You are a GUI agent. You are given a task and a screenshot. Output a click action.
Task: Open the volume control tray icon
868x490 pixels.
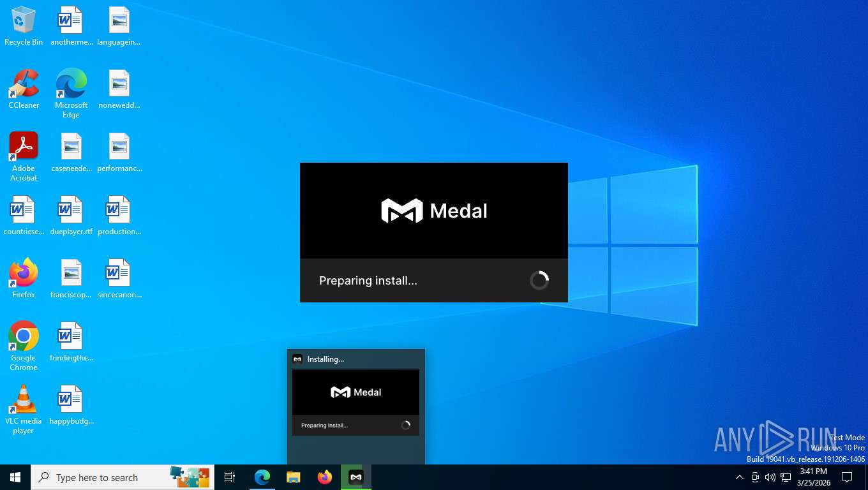[770, 477]
